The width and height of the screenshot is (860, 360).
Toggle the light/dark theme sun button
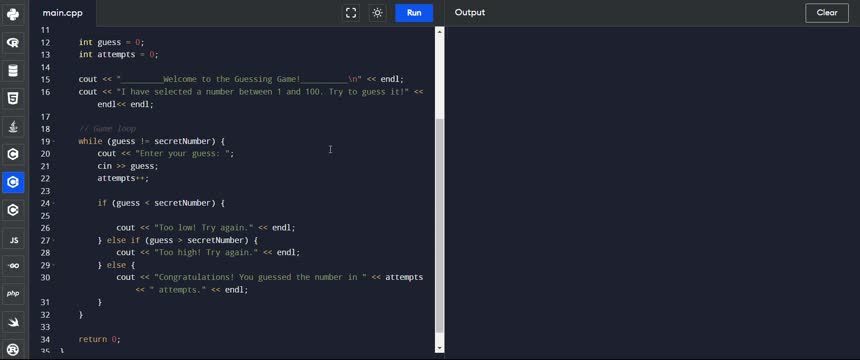(377, 13)
